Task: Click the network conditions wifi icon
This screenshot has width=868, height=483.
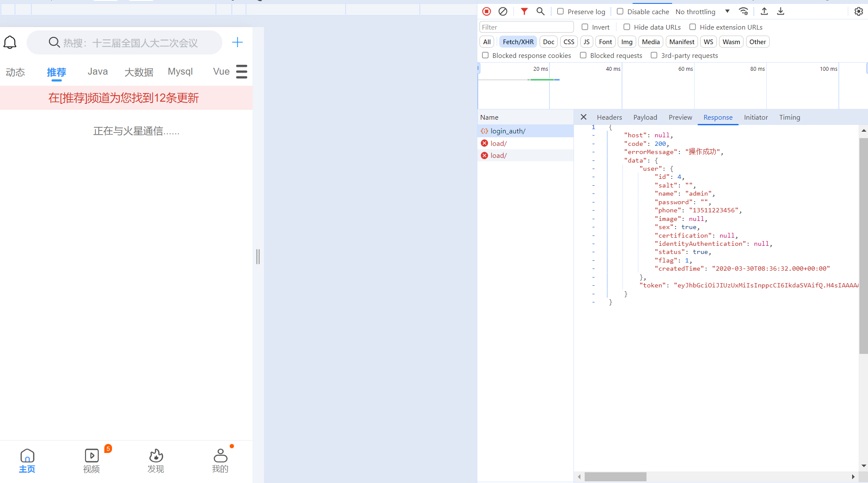Action: pyautogui.click(x=744, y=12)
